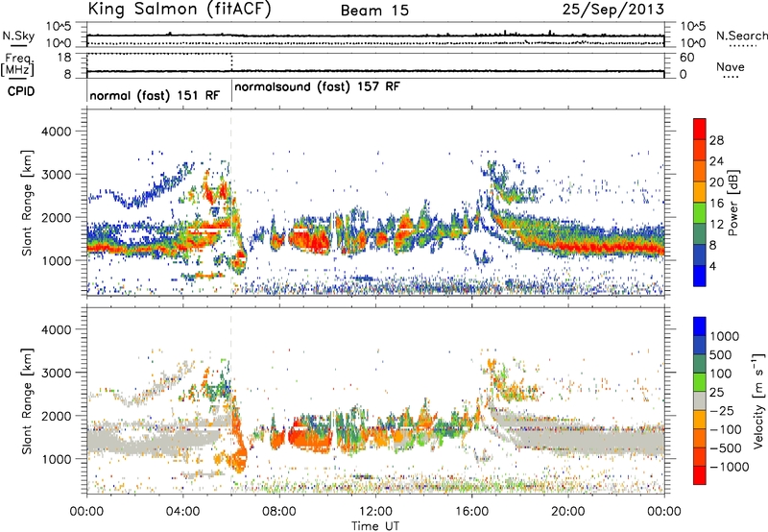This screenshot has width=768, height=532.
Task: Click the orange velocity patch near 09:00
Action: tap(308, 439)
